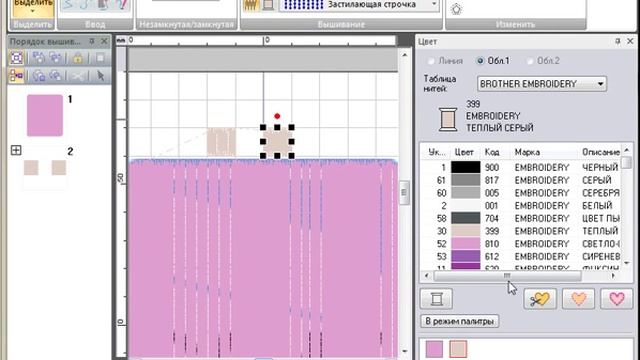Select the Линия radio button
This screenshot has height=360, width=640.
click(x=431, y=61)
